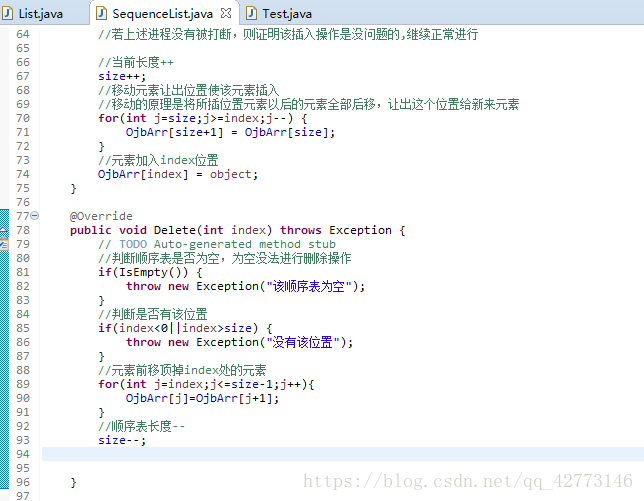The height and width of the screenshot is (501, 644).
Task: Click the 'size--;' statement on line 93
Action: tap(122, 440)
